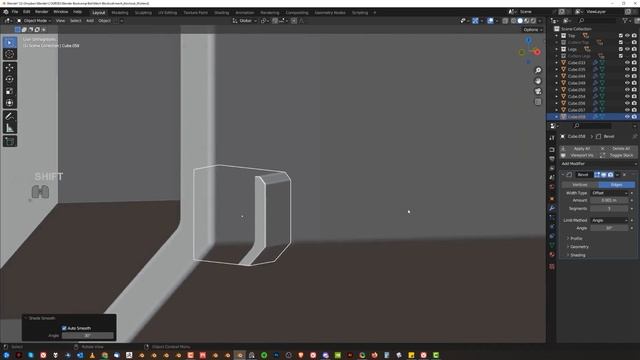Image resolution: width=640 pixels, height=360 pixels.
Task: Open the outliner filter funnel icon
Action: 625,20
